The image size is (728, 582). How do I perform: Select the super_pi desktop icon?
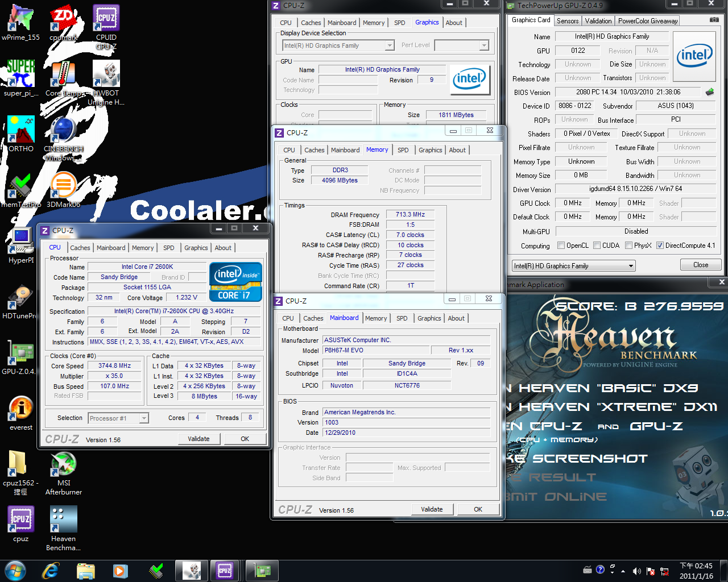[x=21, y=78]
